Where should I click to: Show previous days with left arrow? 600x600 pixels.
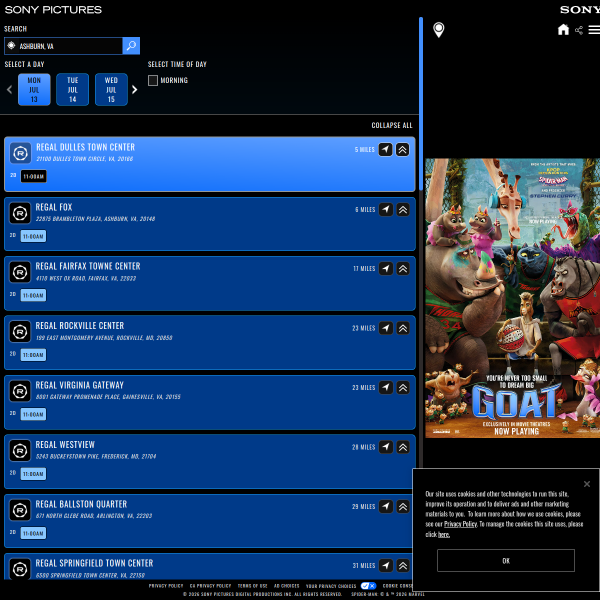tap(10, 90)
